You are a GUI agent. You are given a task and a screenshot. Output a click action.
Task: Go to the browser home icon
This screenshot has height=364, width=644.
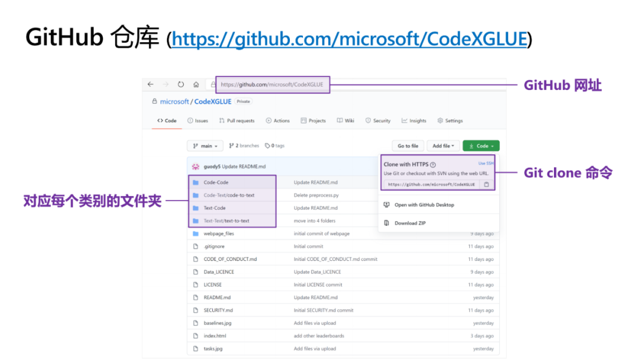(x=196, y=85)
